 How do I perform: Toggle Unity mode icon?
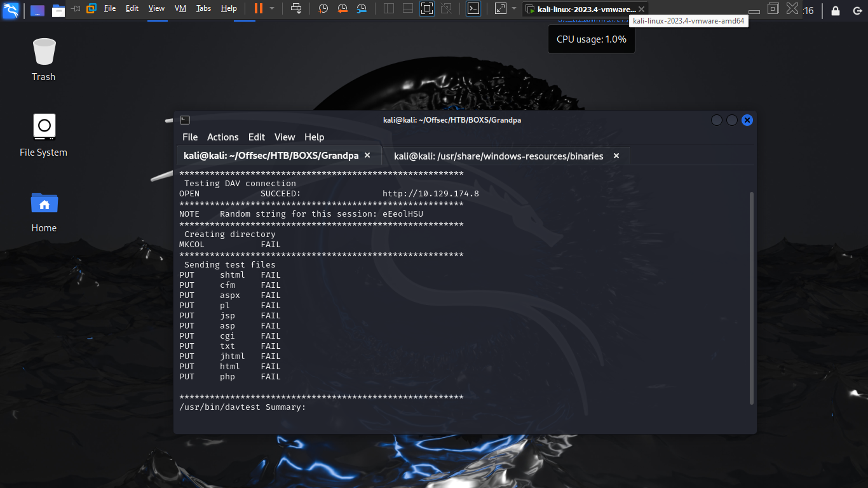[x=446, y=8]
